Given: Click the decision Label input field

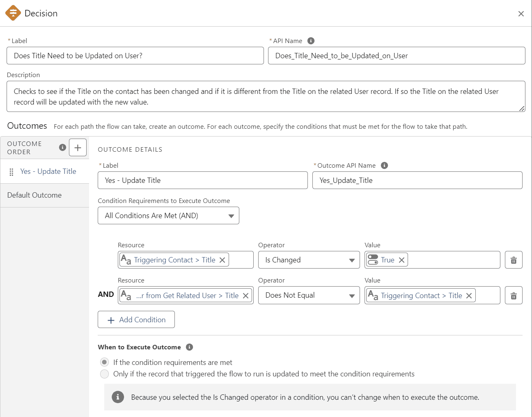Looking at the screenshot, I should 135,55.
